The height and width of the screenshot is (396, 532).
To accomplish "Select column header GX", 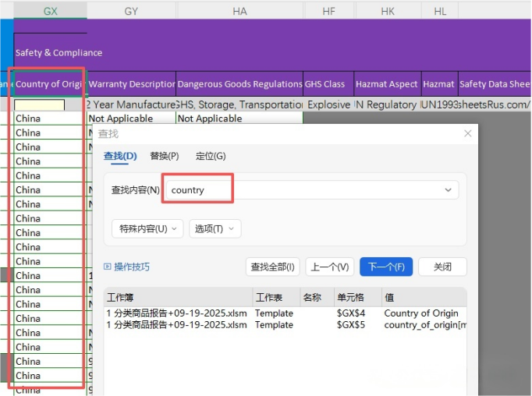I will pos(50,10).
